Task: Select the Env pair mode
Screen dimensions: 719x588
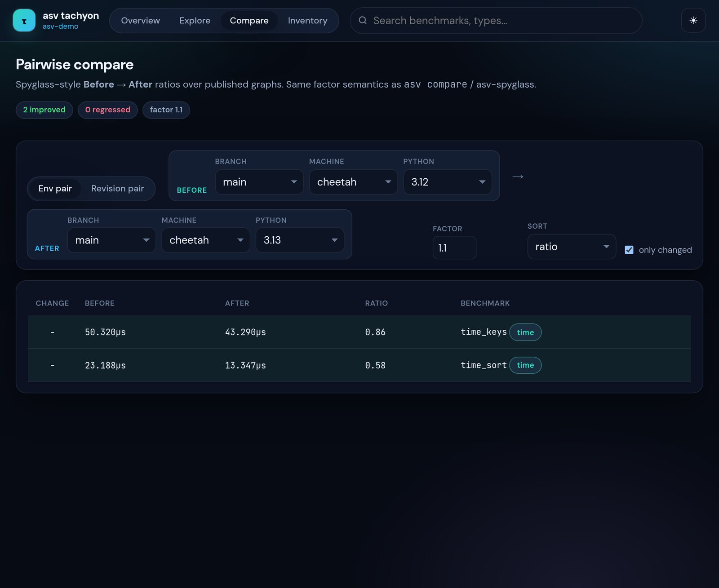Action: click(55, 189)
